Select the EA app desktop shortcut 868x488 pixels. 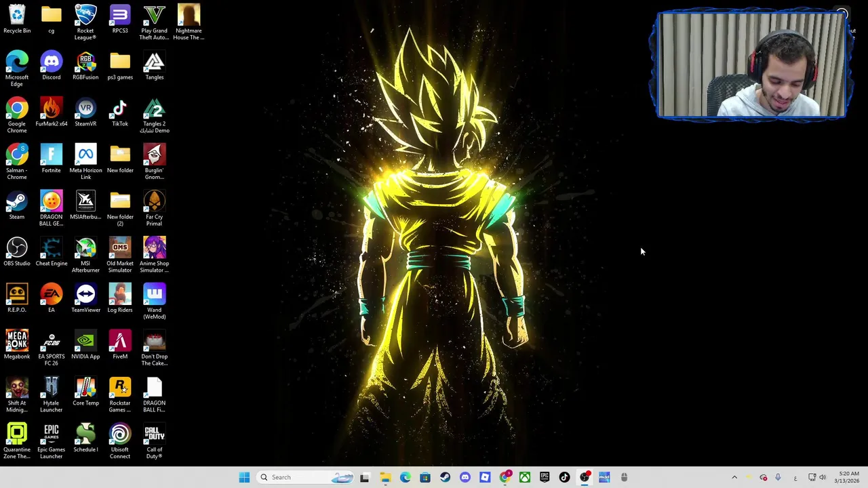(x=51, y=298)
